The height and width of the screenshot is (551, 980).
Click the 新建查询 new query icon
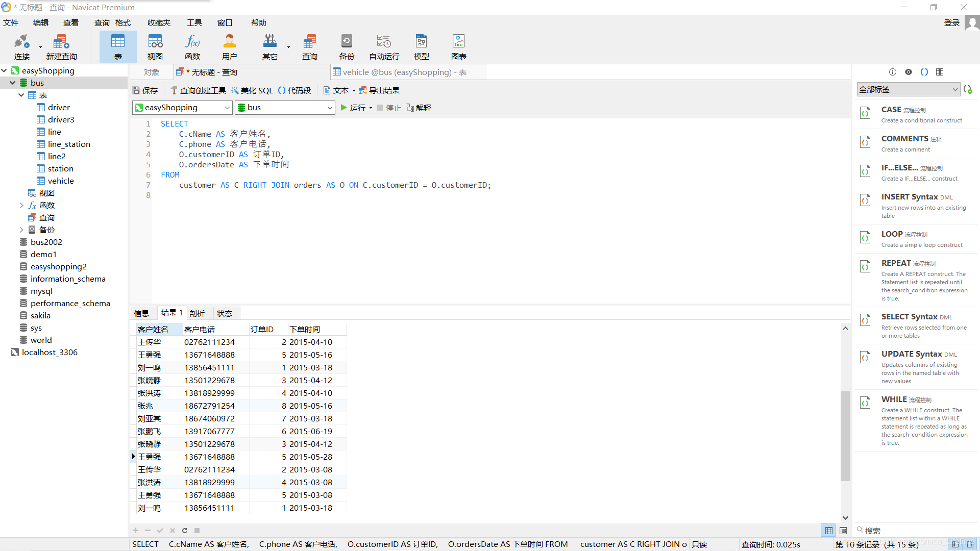(61, 47)
